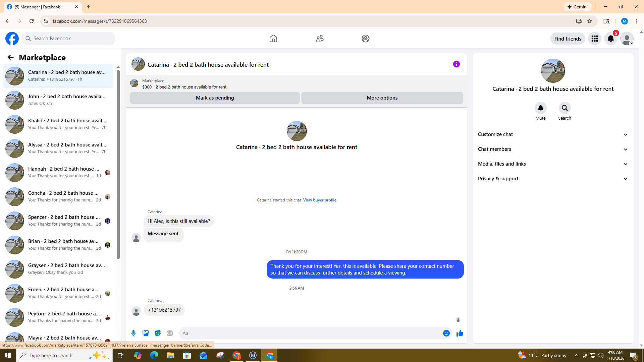The height and width of the screenshot is (362, 644).
Task: Open Facebook notifications bell
Action: pyautogui.click(x=610, y=39)
